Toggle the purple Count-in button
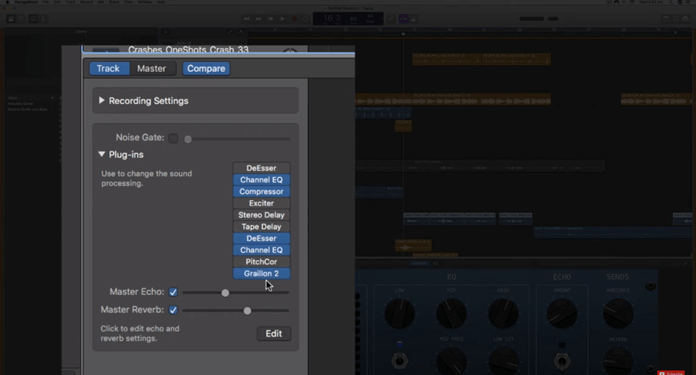 [x=403, y=19]
